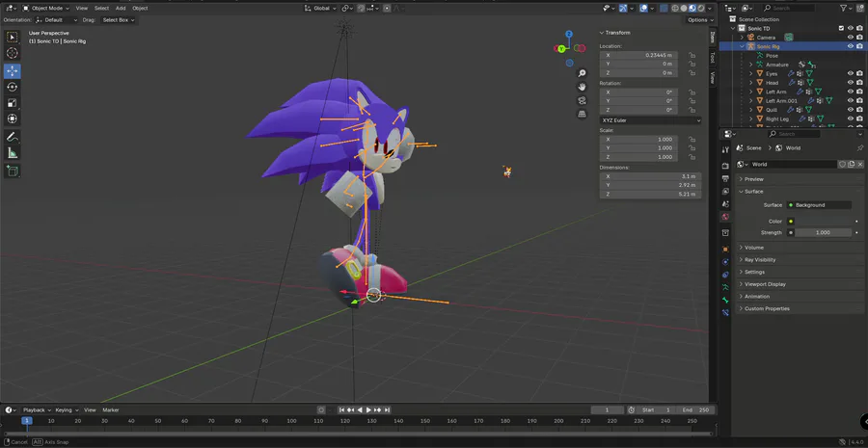Open the Playback menu in timeline
868x448 pixels.
tap(36, 409)
